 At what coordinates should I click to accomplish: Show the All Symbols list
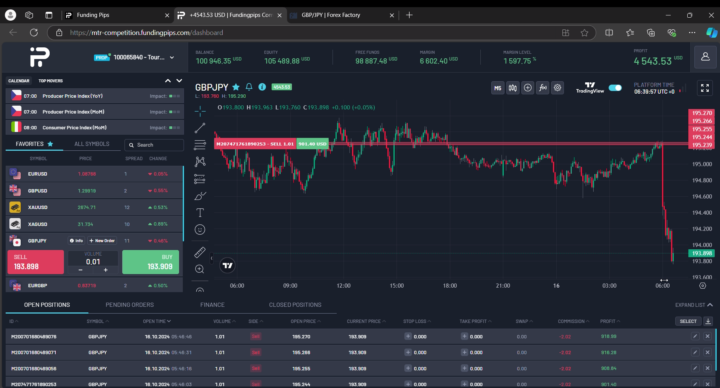point(92,144)
